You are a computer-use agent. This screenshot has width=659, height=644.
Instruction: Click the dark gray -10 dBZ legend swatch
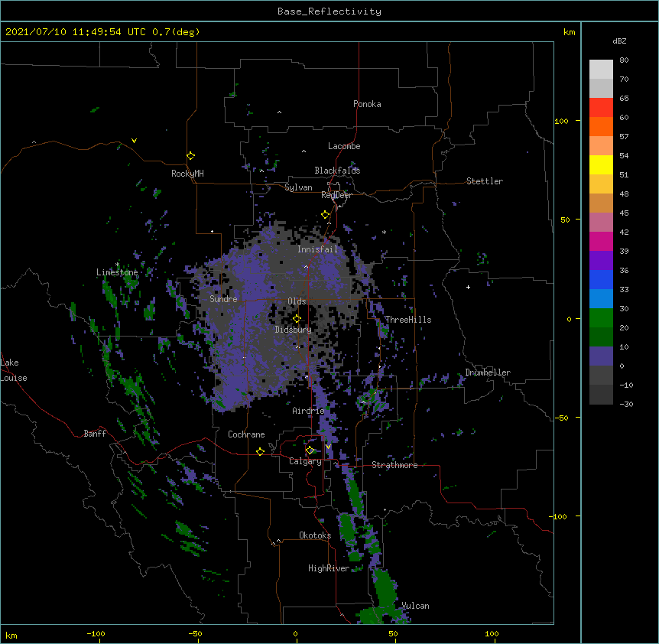(x=601, y=376)
